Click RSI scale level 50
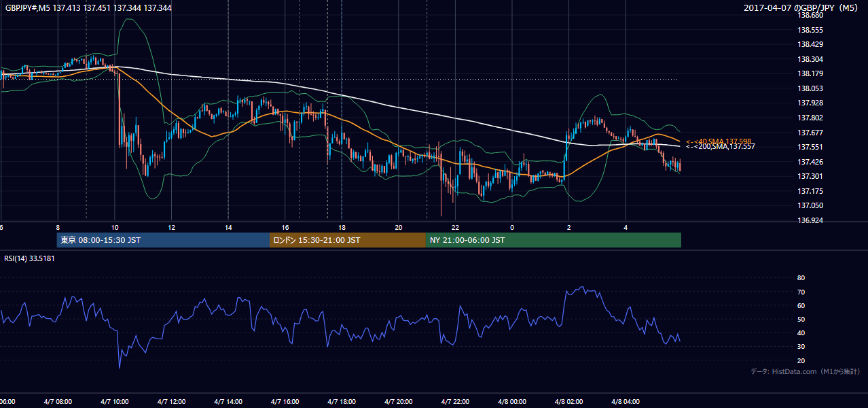 (x=801, y=319)
